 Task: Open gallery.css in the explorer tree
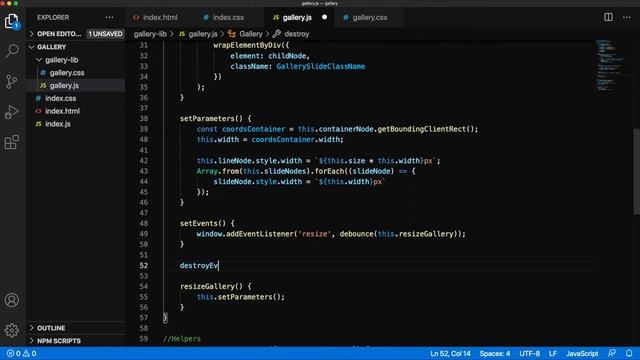[67, 73]
